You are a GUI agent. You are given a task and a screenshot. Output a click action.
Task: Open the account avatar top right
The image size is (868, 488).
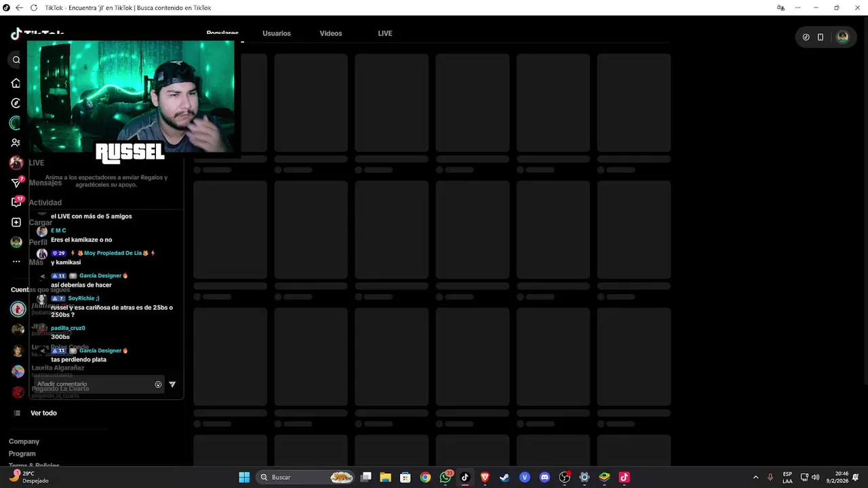842,37
